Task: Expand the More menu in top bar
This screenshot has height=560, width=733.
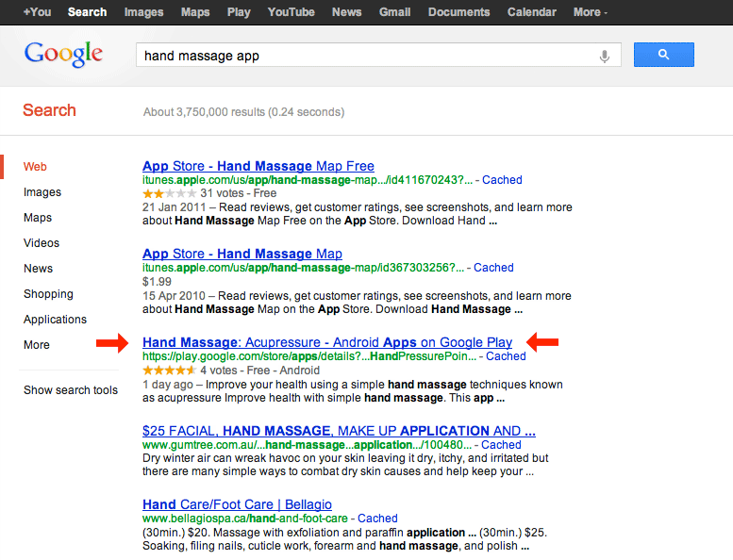Action: pos(590,12)
